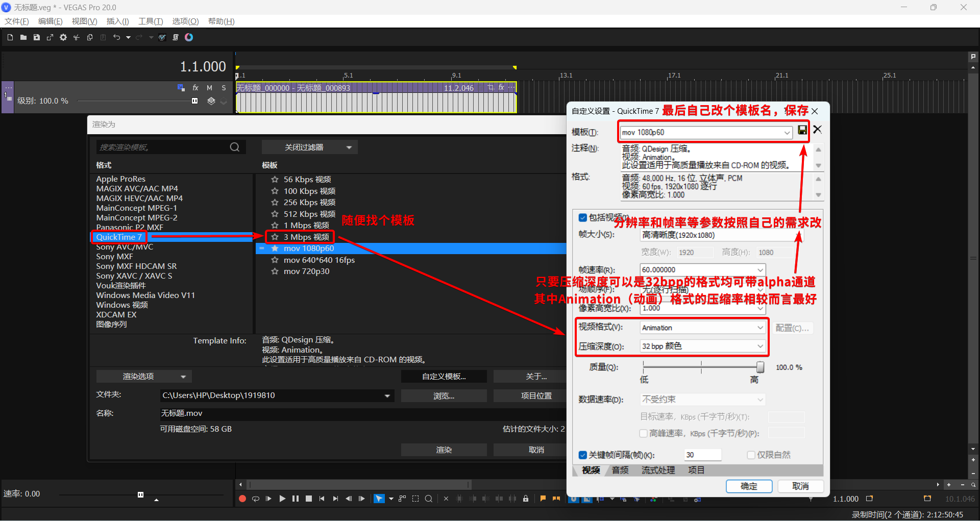Activate the zoom edit tool
980x521 pixels.
[x=429, y=499]
